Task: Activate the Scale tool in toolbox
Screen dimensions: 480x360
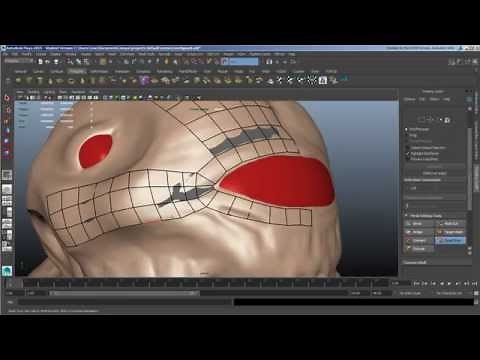Action: (7, 152)
